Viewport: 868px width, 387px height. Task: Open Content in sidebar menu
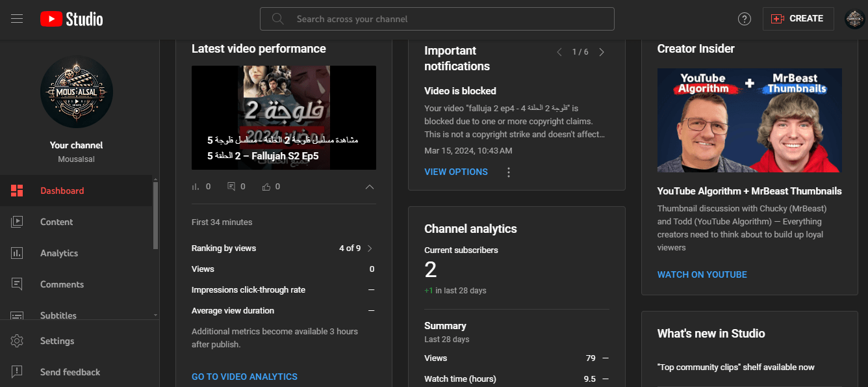[77, 222]
